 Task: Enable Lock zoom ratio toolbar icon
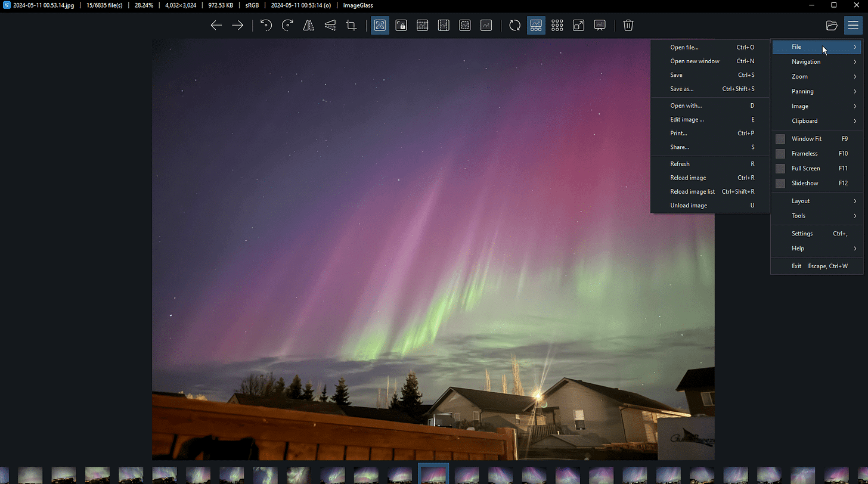[401, 25]
